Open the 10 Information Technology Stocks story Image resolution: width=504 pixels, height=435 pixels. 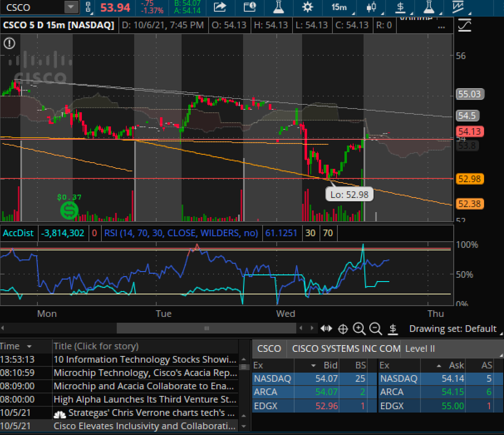click(145, 360)
